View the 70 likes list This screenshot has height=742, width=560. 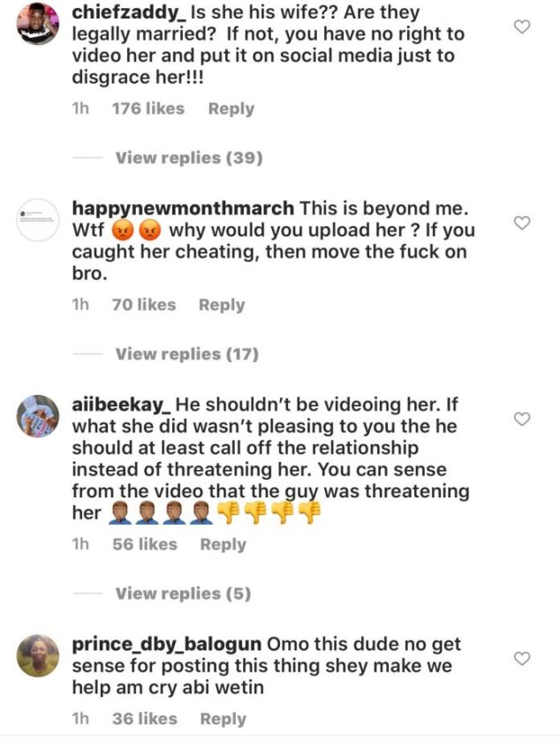tap(143, 305)
